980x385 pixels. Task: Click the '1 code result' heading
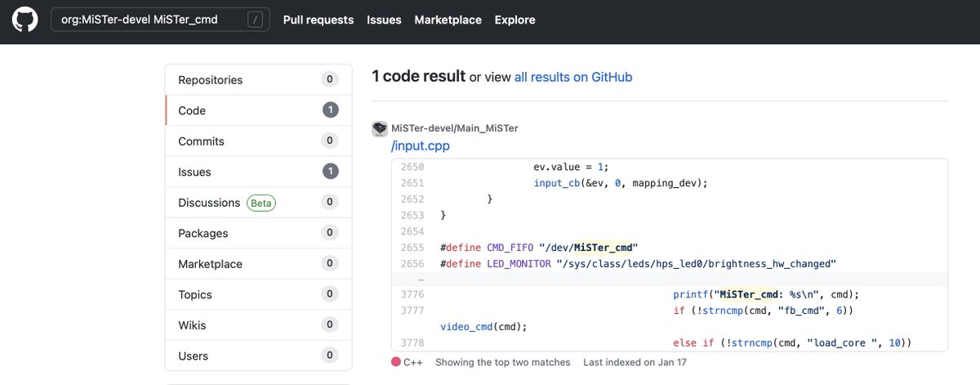pos(418,77)
